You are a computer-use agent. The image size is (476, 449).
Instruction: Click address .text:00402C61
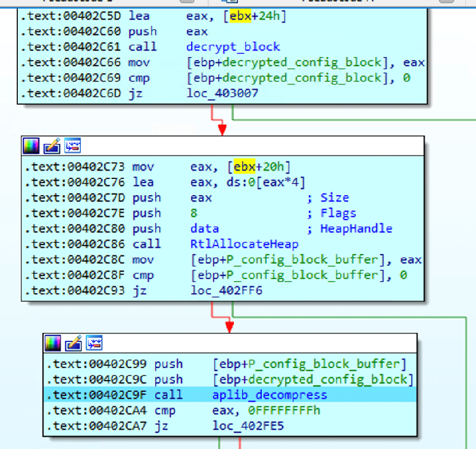tap(71, 47)
